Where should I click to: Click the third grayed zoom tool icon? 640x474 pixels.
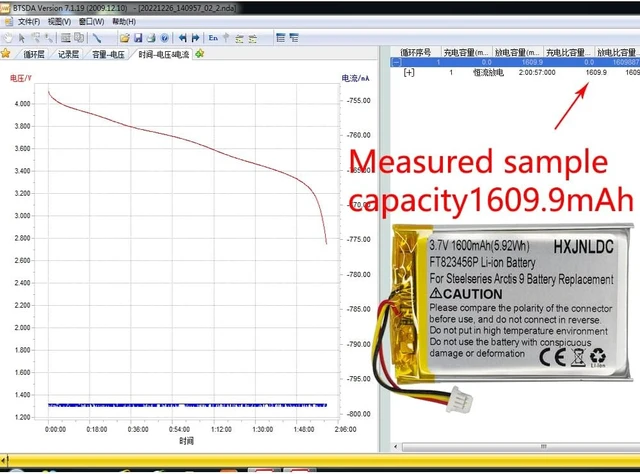coord(36,38)
